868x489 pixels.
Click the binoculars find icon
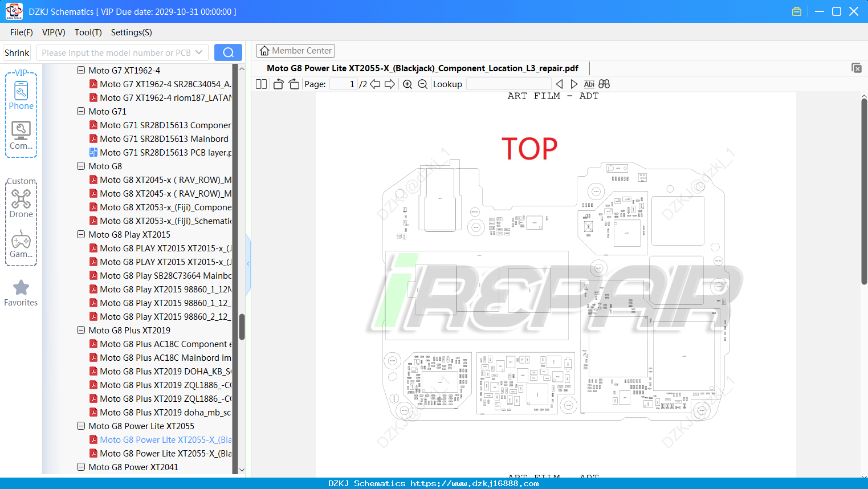tap(604, 84)
